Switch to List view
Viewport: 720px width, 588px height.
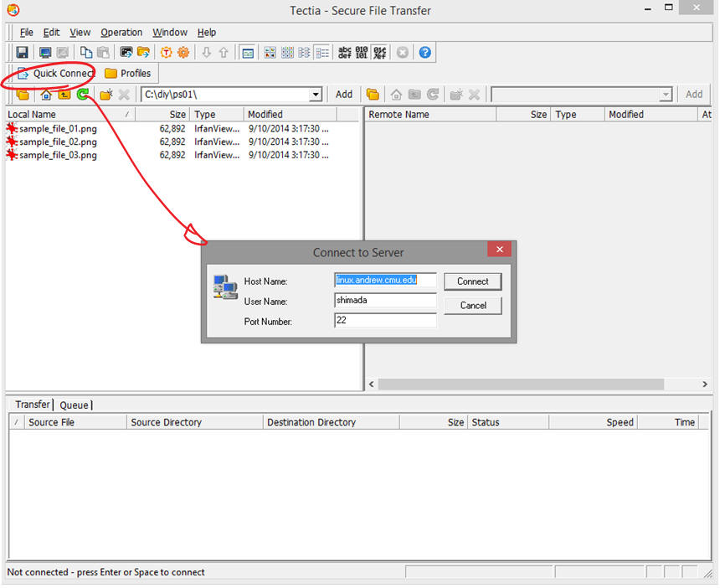[x=305, y=53]
